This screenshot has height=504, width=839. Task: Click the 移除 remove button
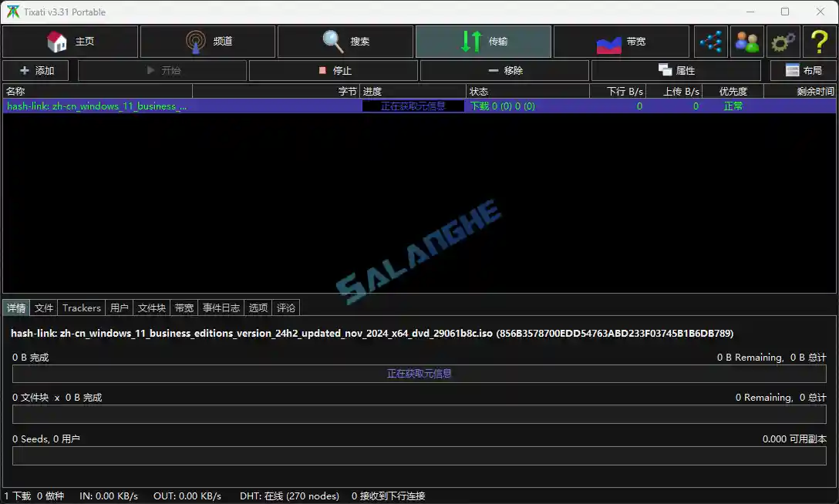(505, 70)
